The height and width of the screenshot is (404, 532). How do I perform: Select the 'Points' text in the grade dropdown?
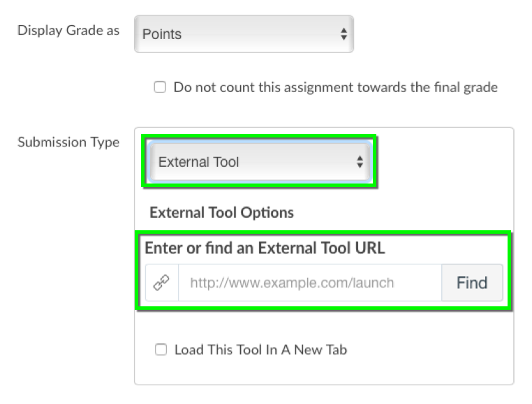(162, 34)
